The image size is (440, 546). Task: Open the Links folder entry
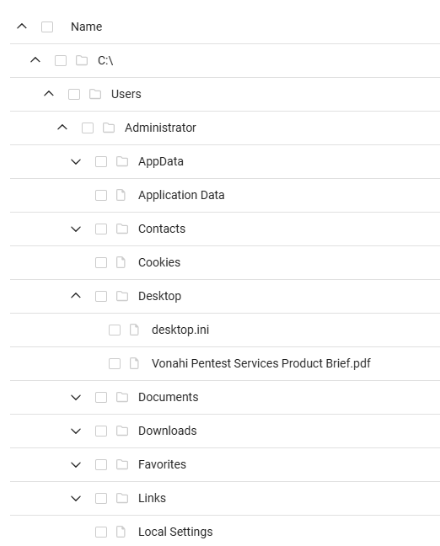[x=152, y=498]
